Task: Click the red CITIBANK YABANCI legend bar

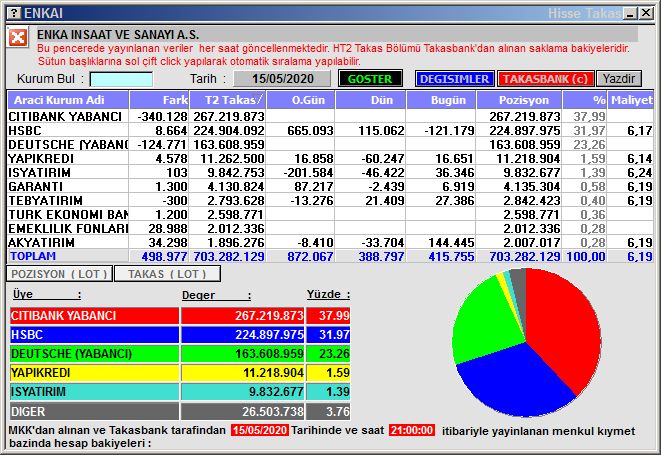Action: (x=94, y=315)
